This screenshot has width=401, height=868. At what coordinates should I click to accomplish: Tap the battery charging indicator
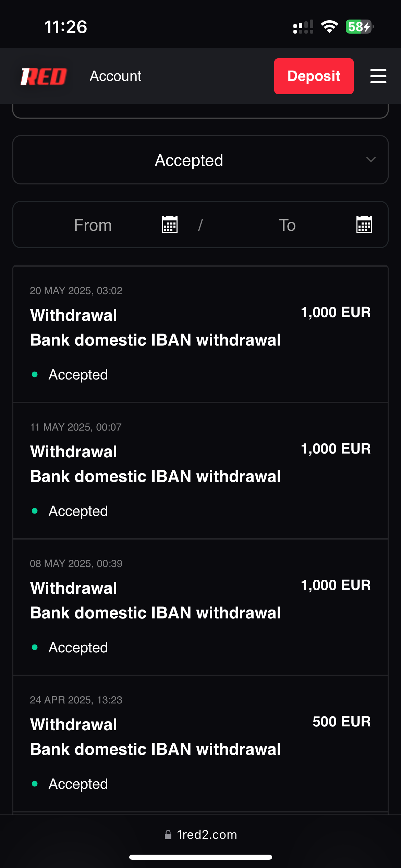(x=359, y=27)
